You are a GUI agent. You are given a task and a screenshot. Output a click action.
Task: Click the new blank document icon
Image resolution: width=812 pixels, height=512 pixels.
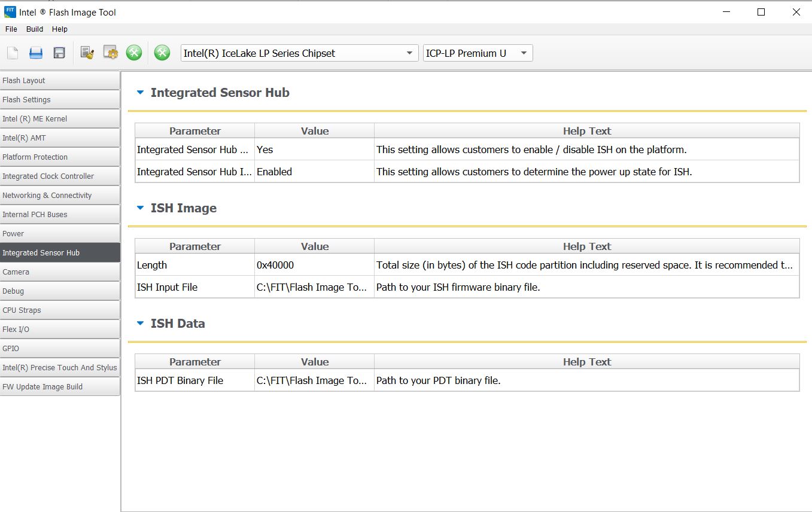pyautogui.click(x=13, y=53)
